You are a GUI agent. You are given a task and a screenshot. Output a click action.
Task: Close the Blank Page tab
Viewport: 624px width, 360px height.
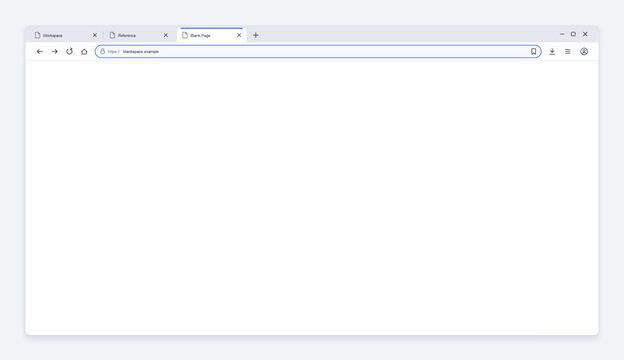(x=239, y=35)
